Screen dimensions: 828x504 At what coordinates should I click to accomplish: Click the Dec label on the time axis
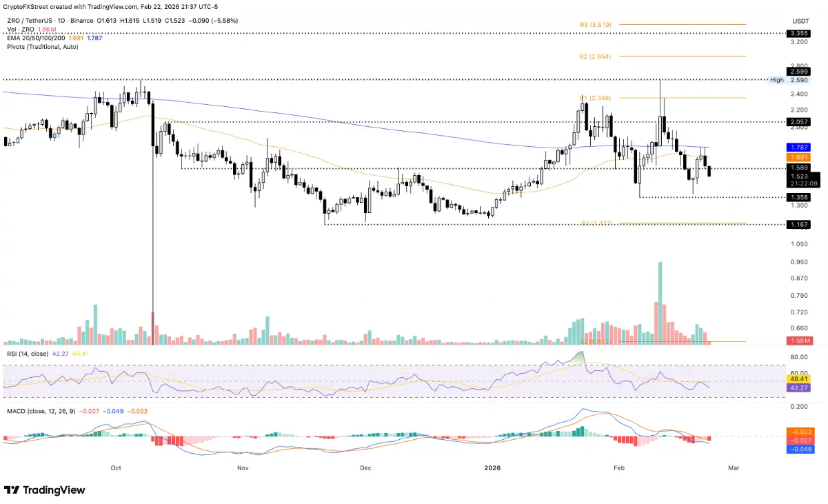pyautogui.click(x=365, y=467)
